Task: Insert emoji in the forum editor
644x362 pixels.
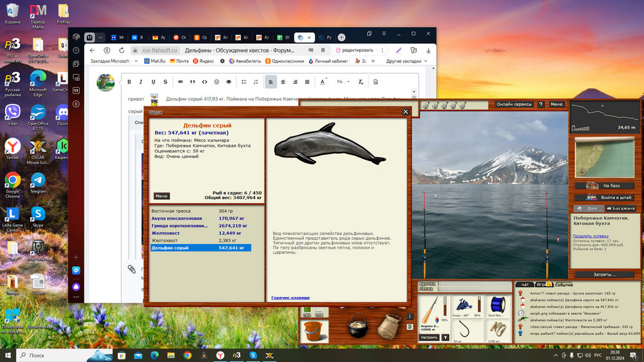Action: point(216,82)
